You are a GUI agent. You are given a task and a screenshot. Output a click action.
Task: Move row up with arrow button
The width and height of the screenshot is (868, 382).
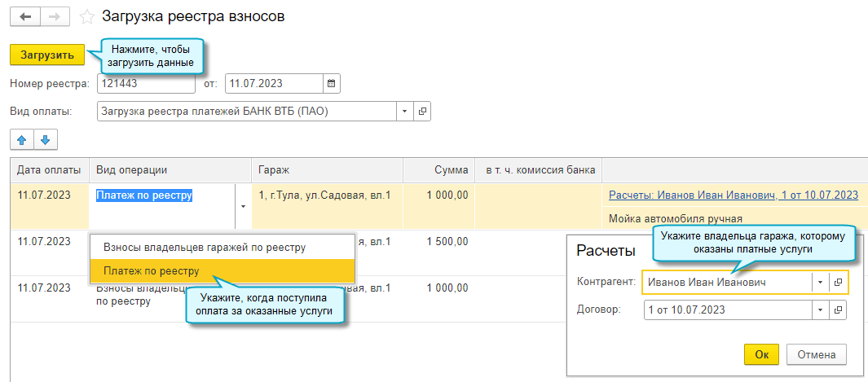pyautogui.click(x=21, y=140)
